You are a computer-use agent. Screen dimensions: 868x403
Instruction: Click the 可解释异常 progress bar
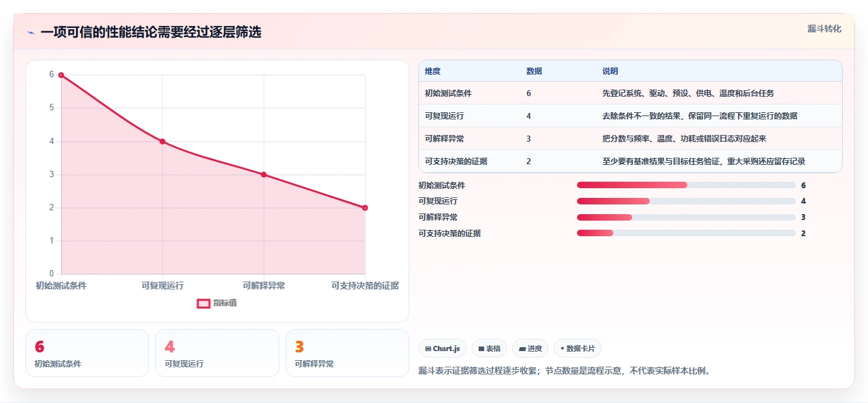point(686,217)
